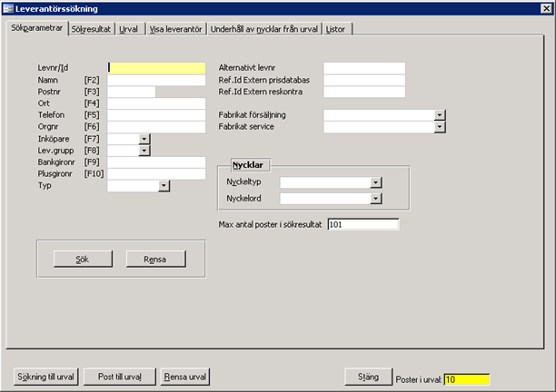The height and width of the screenshot is (392, 556).
Task: Click the Rensa button
Action: pyautogui.click(x=154, y=259)
